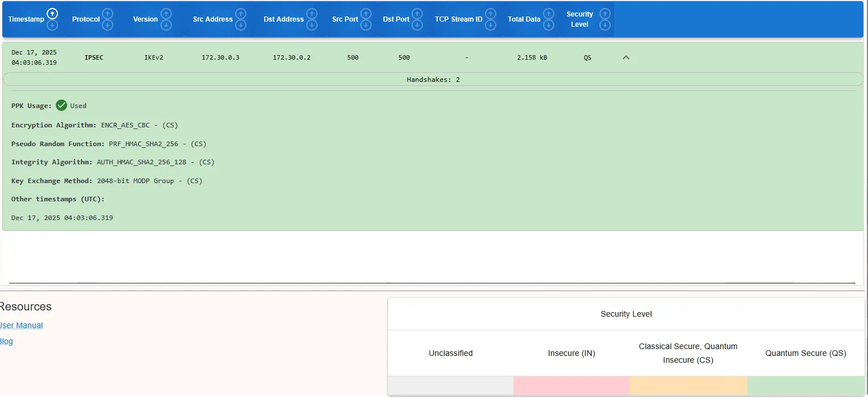This screenshot has height=398, width=868.
Task: Click the Security Level column header
Action: pyautogui.click(x=579, y=19)
